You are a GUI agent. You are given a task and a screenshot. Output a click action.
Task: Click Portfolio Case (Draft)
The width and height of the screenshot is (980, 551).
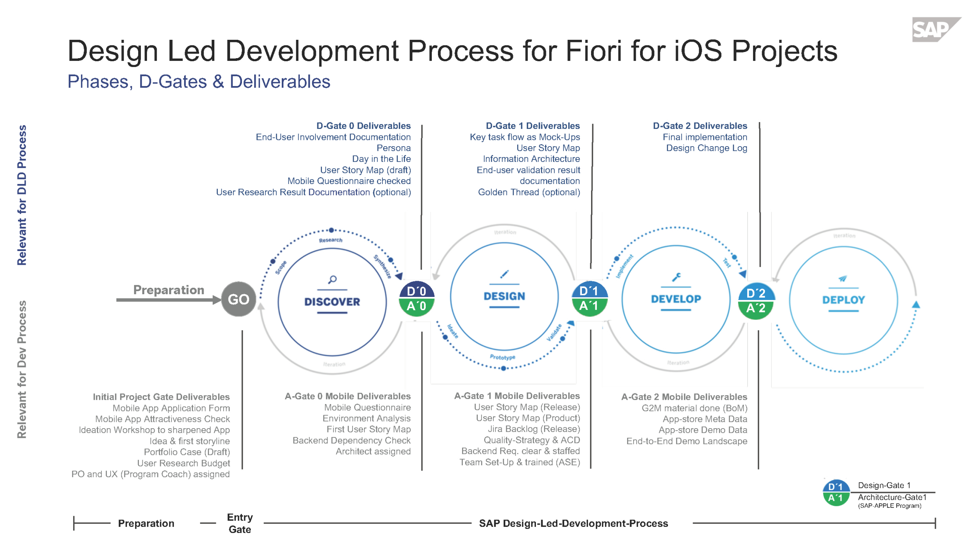coord(187,452)
